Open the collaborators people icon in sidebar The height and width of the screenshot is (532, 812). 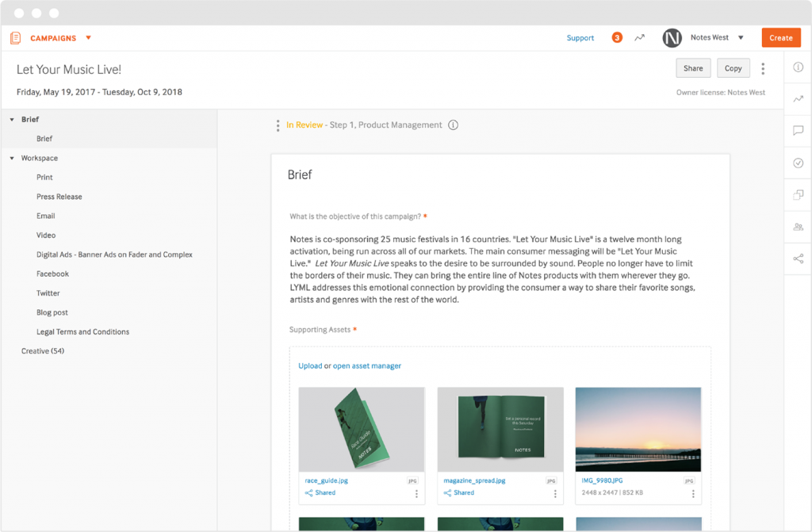[x=798, y=227]
